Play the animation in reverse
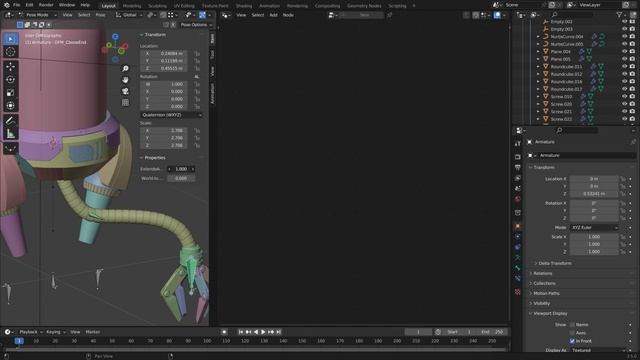 pos(256,332)
